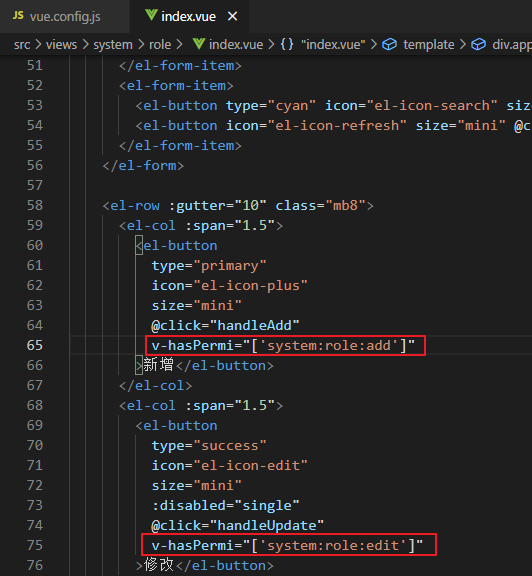Click the 新增 button text on line 66
The image size is (532, 576).
pos(158,365)
